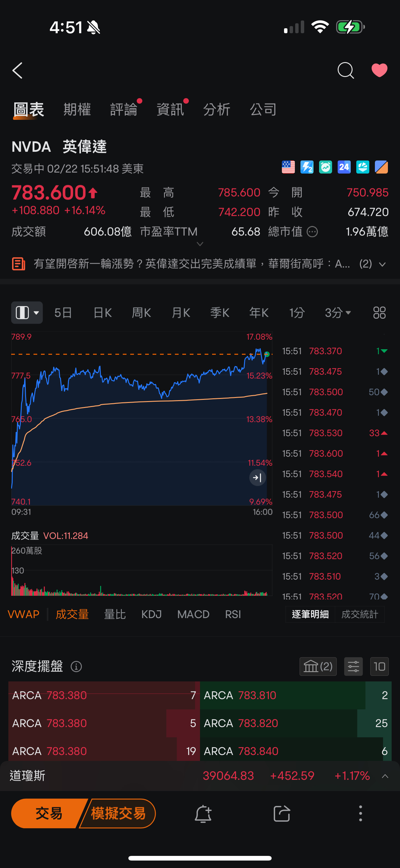Open the chart layout type dropdown
Viewport: 400px width, 868px height.
[x=27, y=313]
